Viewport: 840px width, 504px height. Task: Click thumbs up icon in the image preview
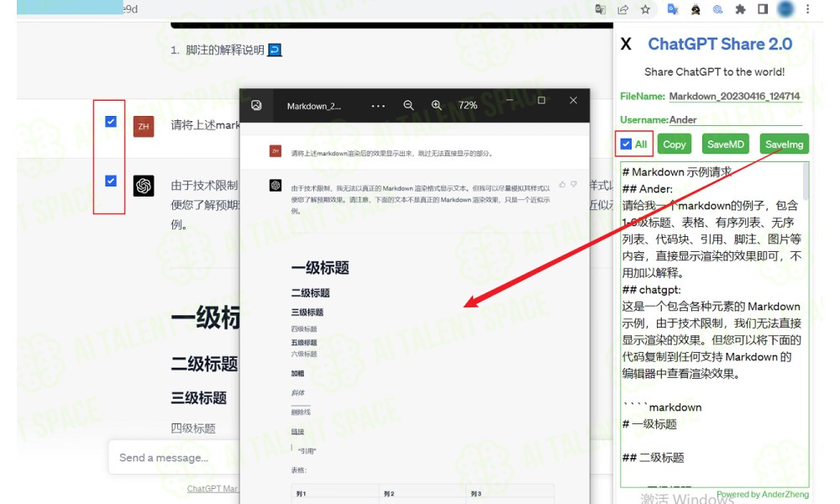click(562, 184)
